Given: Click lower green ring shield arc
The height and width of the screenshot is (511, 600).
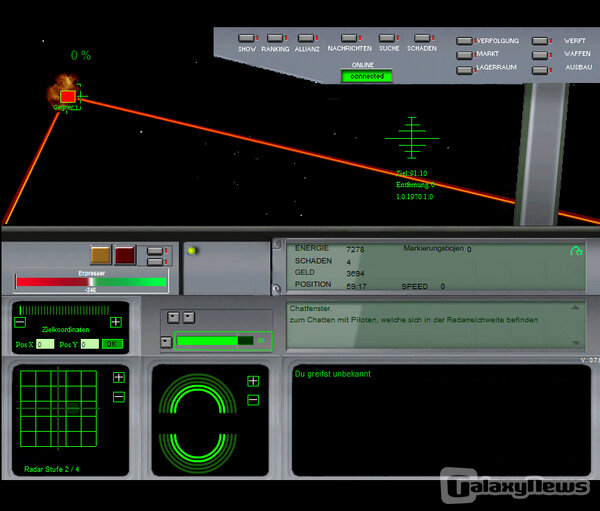Looking at the screenshot, I should [197, 453].
